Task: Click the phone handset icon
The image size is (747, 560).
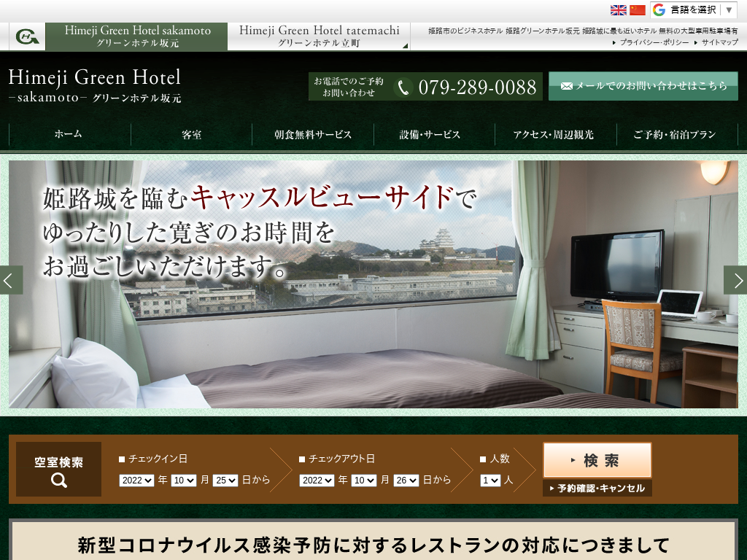Action: tap(403, 87)
